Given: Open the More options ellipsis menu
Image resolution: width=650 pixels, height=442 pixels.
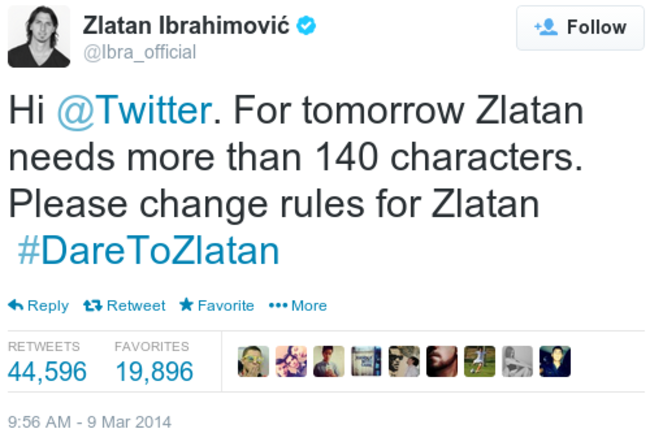Looking at the screenshot, I should [278, 306].
